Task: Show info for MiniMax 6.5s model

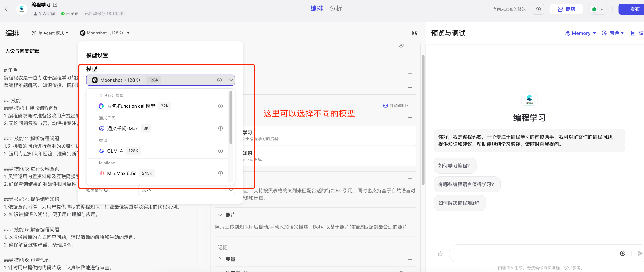Action: [x=220, y=173]
